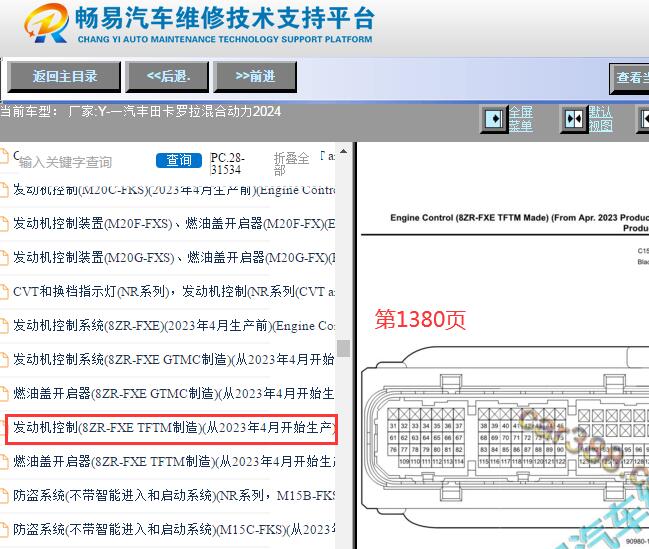This screenshot has height=549, width=649.
Task: Click the 查看 button at top right
Action: pyautogui.click(x=629, y=77)
